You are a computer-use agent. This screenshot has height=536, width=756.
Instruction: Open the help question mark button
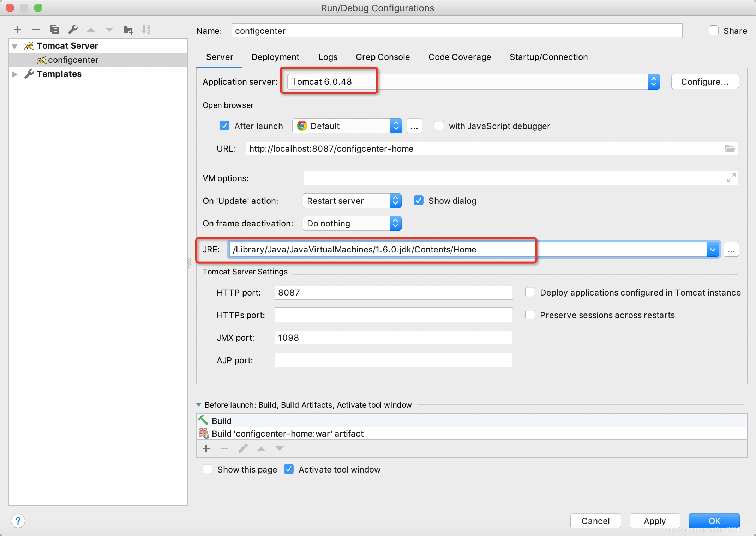[18, 521]
